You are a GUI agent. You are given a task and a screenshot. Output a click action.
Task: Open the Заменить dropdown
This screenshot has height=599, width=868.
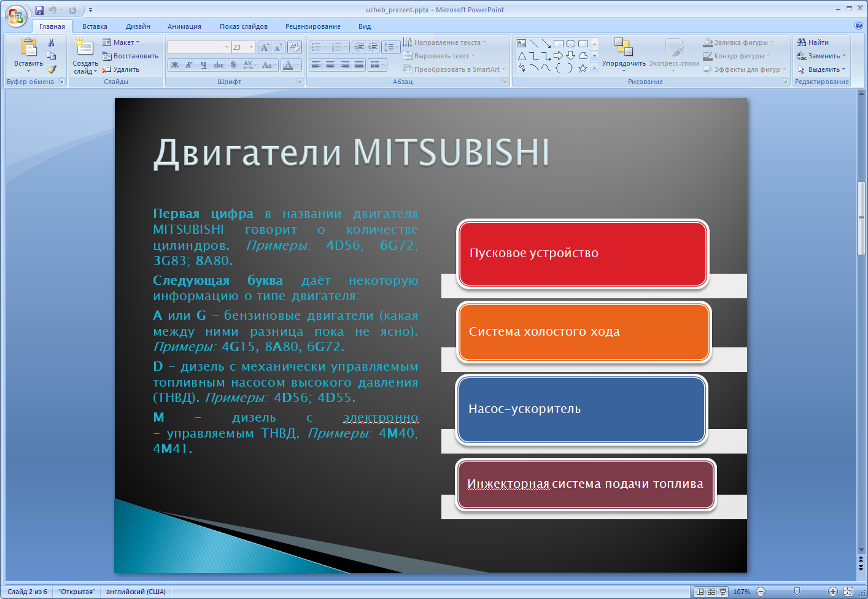tap(821, 56)
